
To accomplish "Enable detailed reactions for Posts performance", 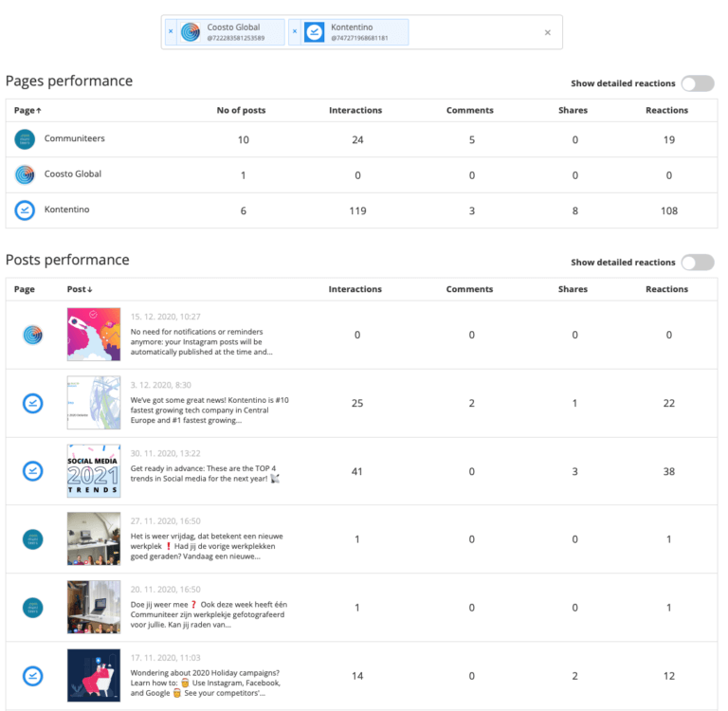I will click(x=697, y=263).
